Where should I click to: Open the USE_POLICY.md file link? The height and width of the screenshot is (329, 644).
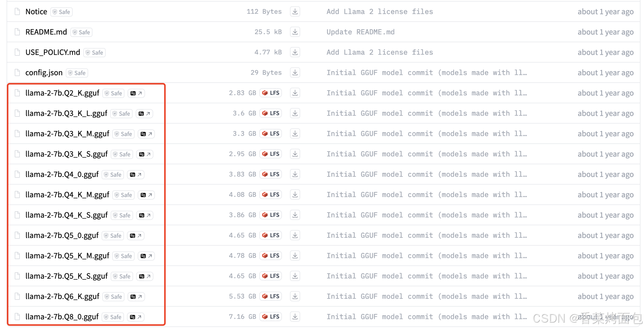point(53,52)
